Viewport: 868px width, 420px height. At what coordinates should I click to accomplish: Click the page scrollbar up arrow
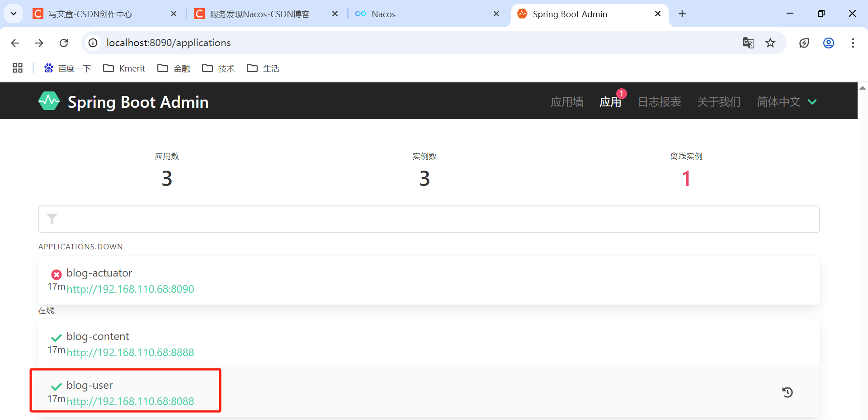[863, 88]
